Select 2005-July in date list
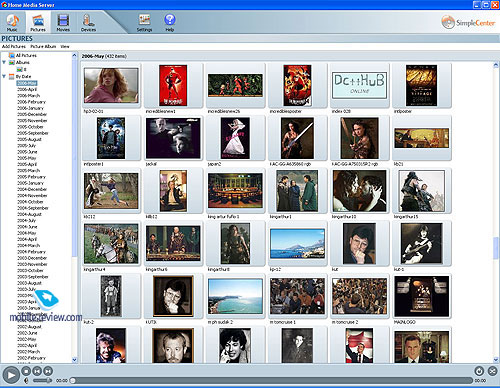This screenshot has height=388, width=500. coord(26,146)
